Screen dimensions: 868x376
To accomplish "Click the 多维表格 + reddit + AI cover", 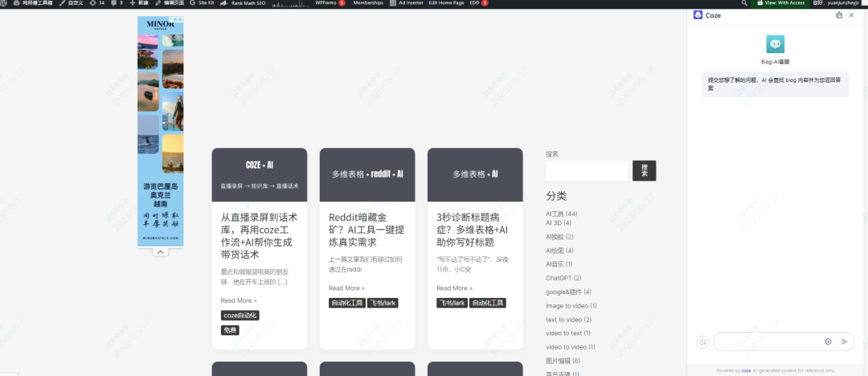I will (367, 174).
